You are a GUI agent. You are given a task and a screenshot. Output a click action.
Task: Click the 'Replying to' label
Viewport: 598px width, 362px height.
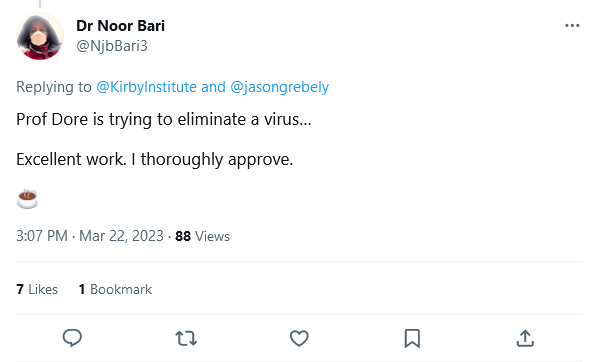54,87
